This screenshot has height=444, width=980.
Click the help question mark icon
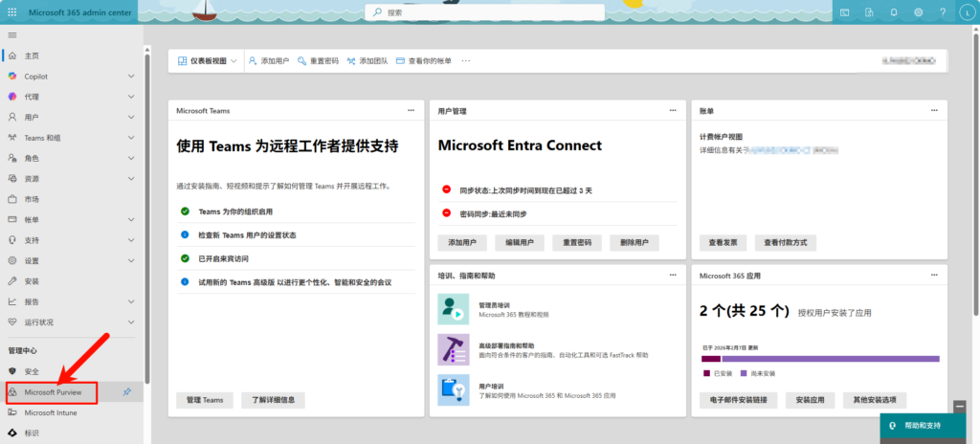point(943,12)
